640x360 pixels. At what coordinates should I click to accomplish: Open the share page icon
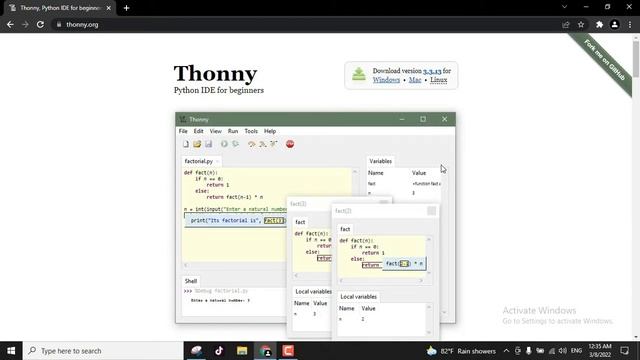(566, 24)
